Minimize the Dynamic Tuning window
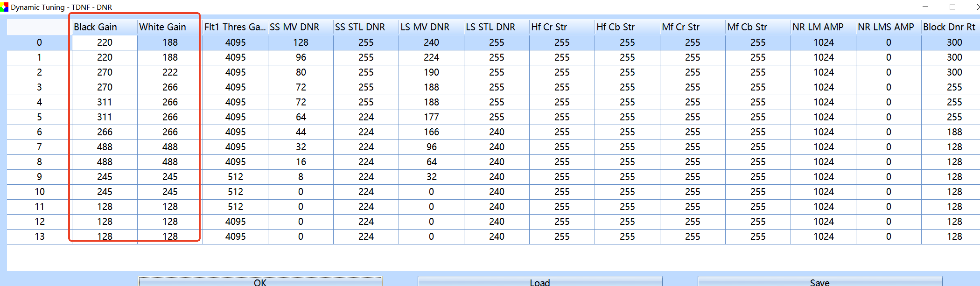The height and width of the screenshot is (286, 980). click(925, 7)
